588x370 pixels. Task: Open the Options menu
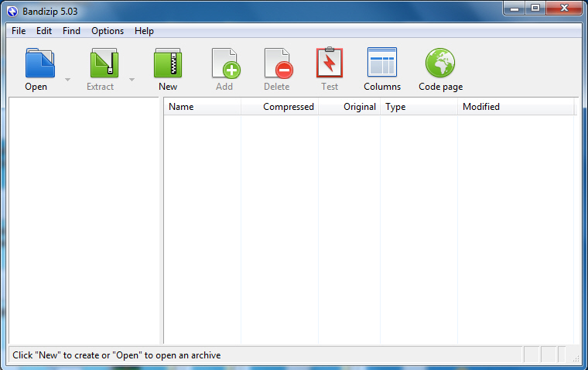coord(108,31)
